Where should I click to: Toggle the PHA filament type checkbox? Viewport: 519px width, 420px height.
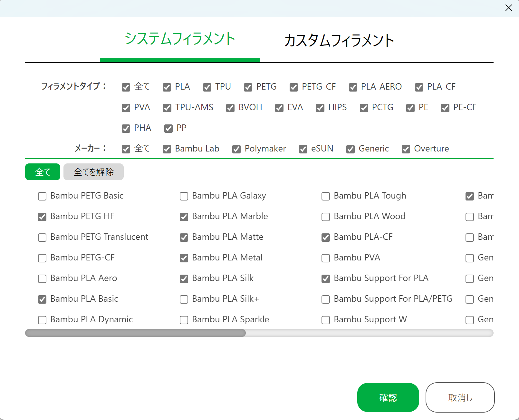(x=126, y=128)
